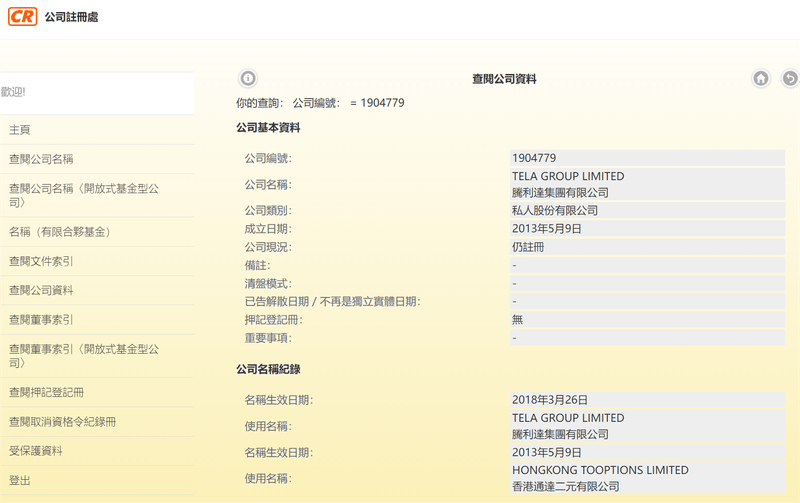Click the 成立日期 value 2013年5月9日
800x503 pixels.
click(546, 229)
